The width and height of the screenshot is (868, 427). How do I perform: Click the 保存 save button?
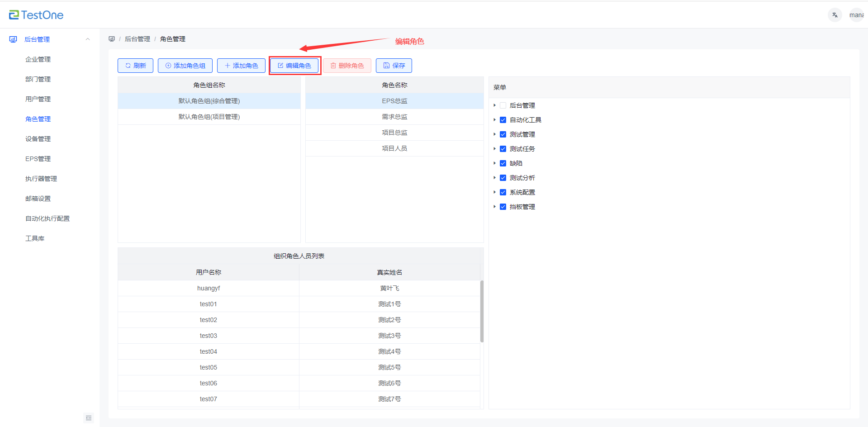pyautogui.click(x=394, y=66)
